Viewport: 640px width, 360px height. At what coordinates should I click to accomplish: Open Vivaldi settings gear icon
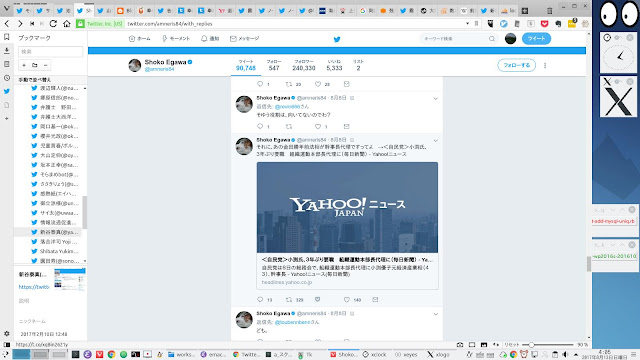tap(7, 333)
